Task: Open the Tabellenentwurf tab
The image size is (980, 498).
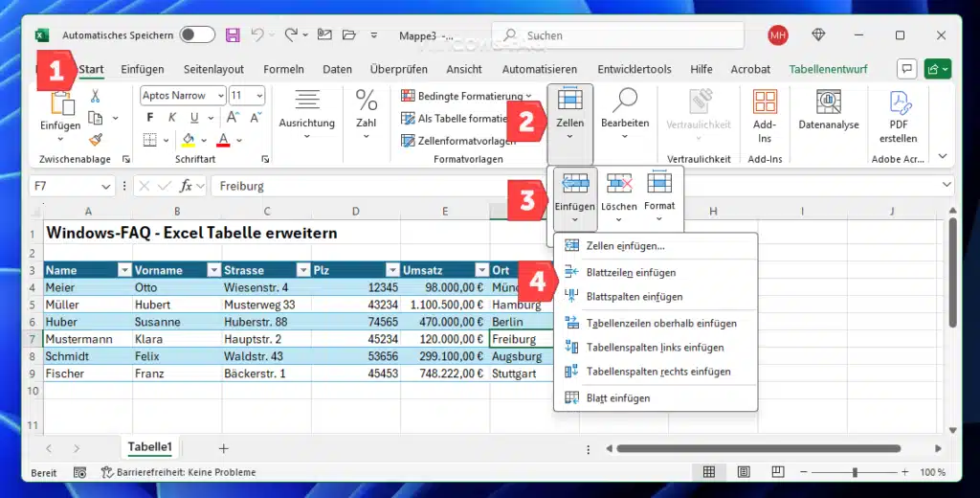Action: (x=828, y=70)
